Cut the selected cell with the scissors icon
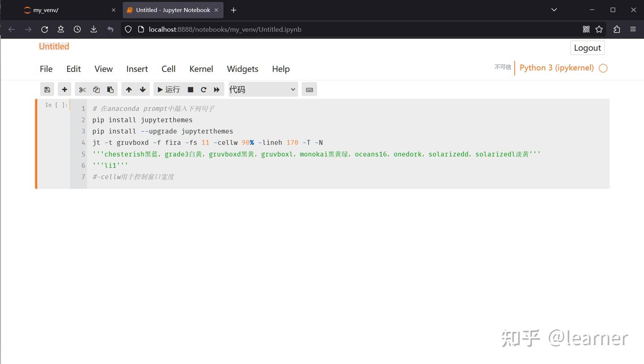This screenshot has width=644, height=364. (x=82, y=89)
